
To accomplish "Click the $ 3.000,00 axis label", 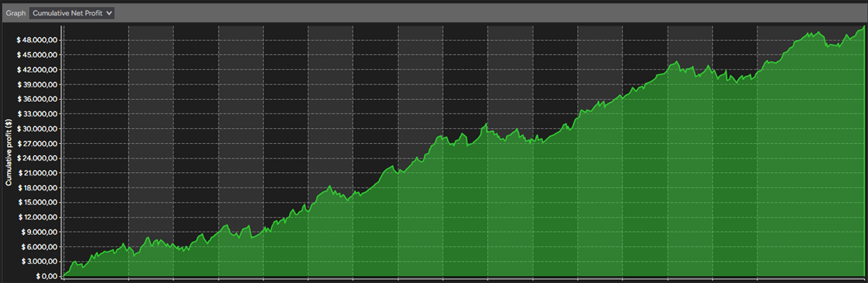I will [41, 262].
